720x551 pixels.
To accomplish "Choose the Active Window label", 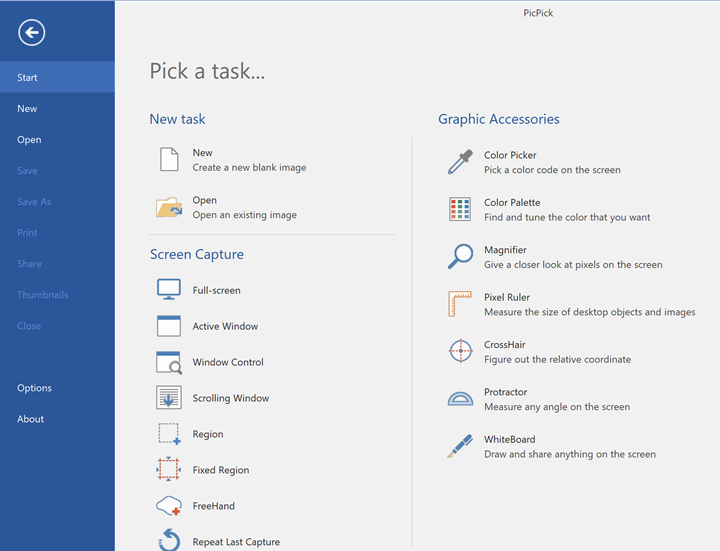I will 225,326.
